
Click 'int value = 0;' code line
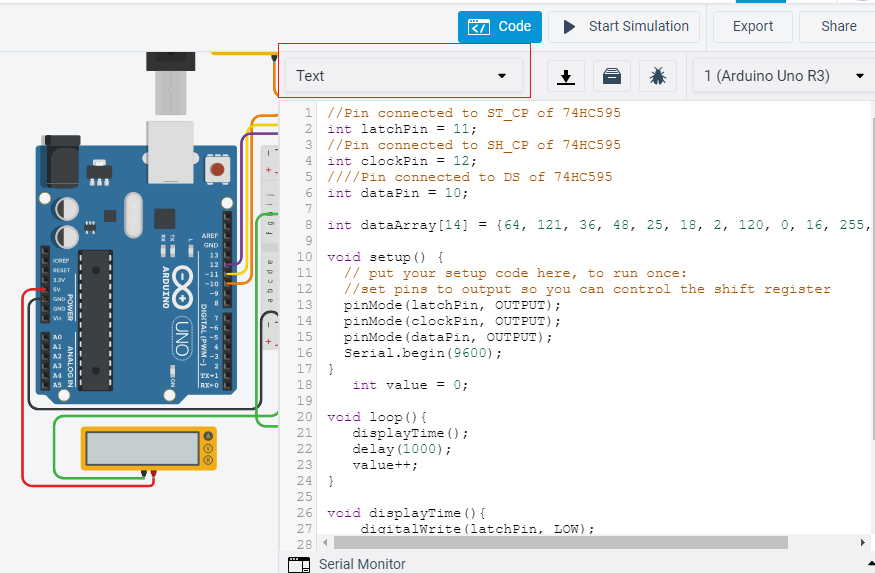(410, 385)
